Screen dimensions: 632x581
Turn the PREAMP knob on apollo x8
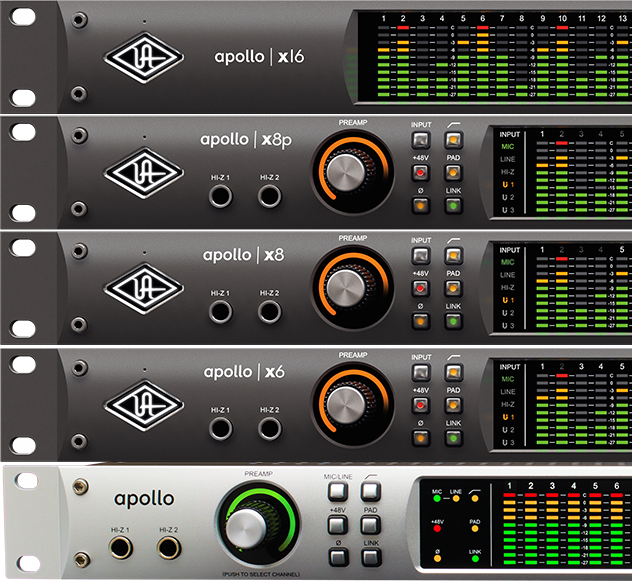[x=346, y=288]
